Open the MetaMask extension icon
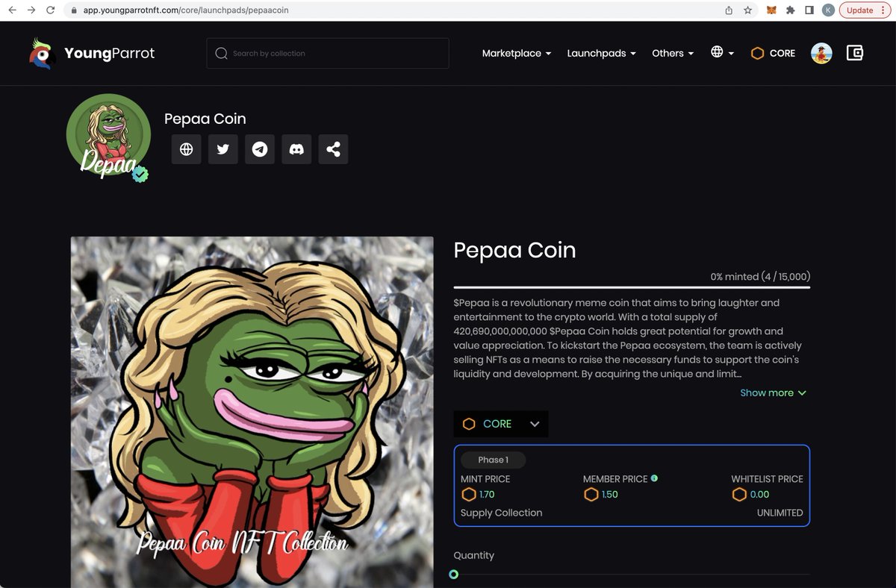The height and width of the screenshot is (588, 896). point(772,10)
